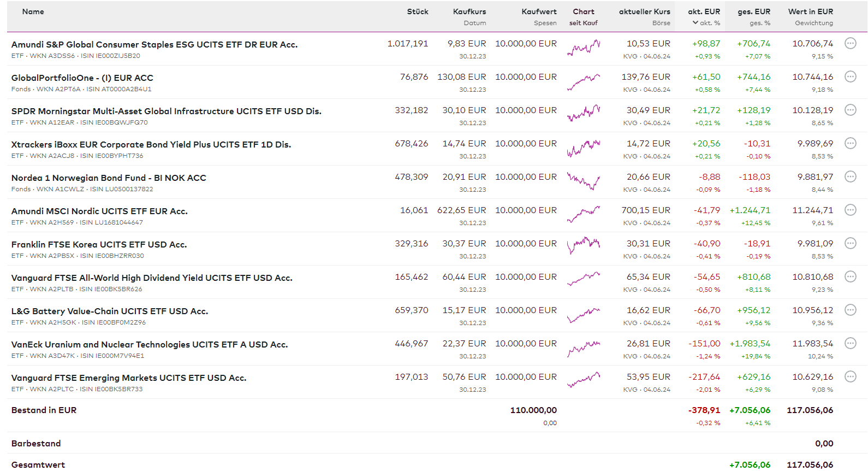Sort by the akt. % column chevron
The image size is (868, 471).
(695, 23)
